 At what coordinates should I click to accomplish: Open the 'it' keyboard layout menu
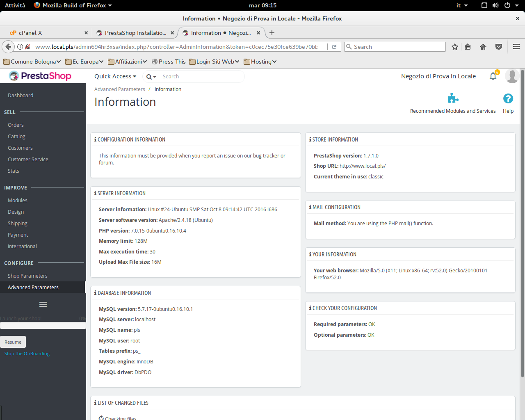click(x=462, y=5)
